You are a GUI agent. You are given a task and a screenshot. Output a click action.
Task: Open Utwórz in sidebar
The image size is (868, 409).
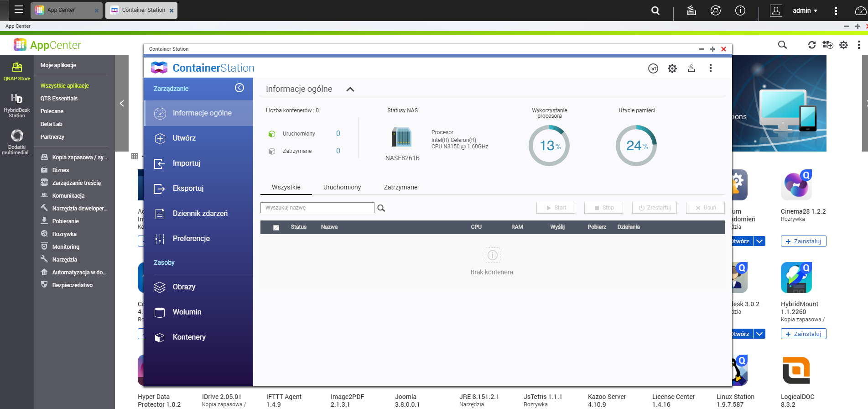198,138
